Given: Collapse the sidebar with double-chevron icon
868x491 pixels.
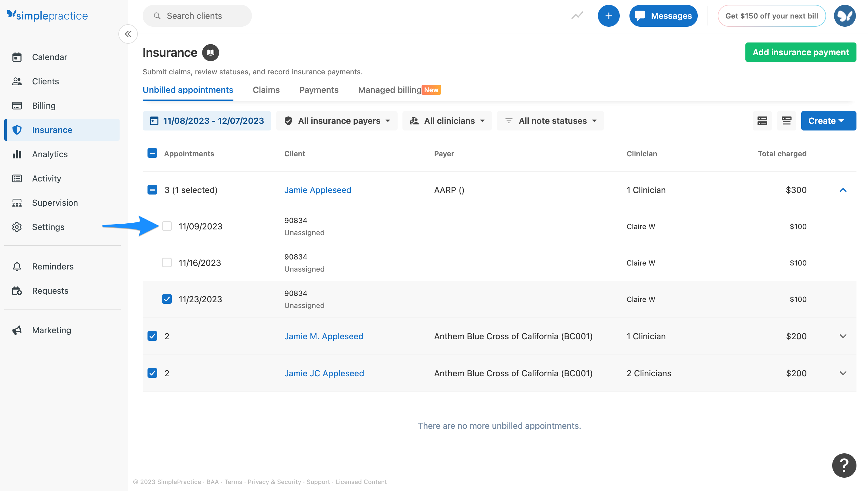Looking at the screenshot, I should 128,34.
